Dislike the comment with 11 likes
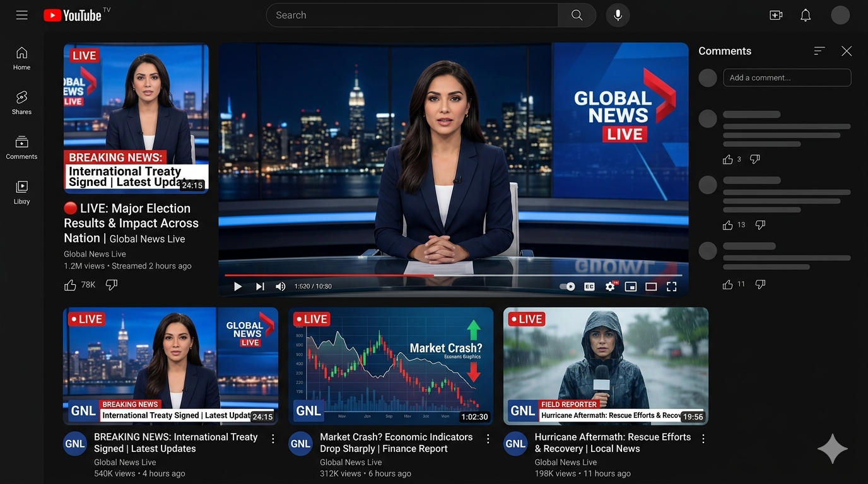This screenshot has height=484, width=868. click(760, 285)
